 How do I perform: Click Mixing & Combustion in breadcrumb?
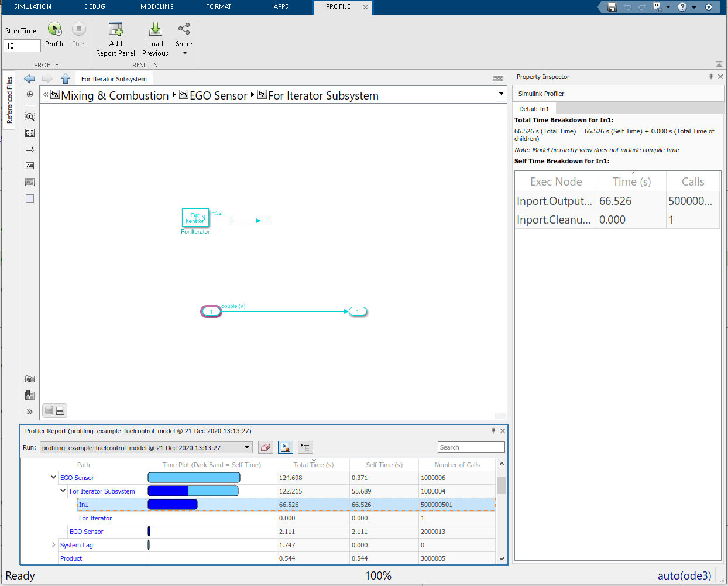115,95
